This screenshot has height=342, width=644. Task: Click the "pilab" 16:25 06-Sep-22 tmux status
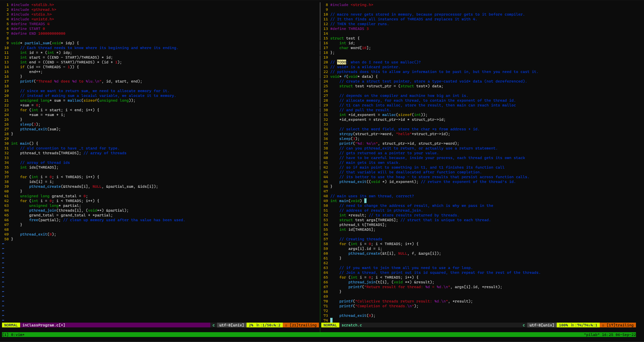point(610,335)
